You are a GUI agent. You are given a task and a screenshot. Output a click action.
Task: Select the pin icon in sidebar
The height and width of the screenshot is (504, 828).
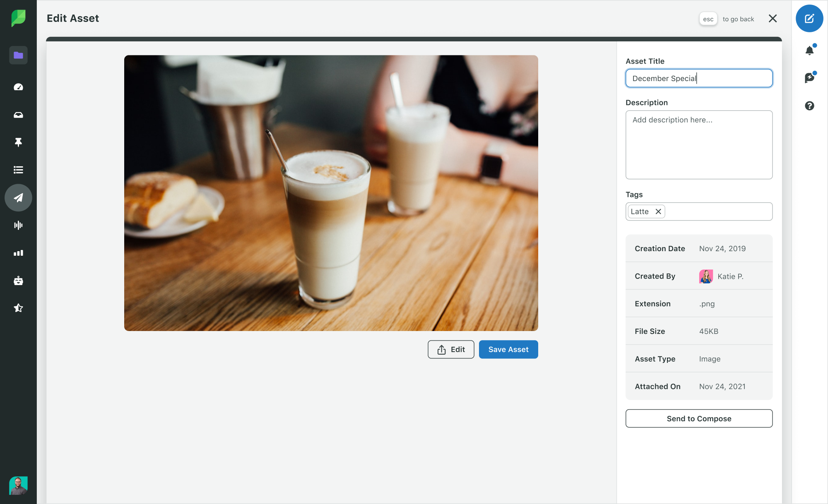18,142
